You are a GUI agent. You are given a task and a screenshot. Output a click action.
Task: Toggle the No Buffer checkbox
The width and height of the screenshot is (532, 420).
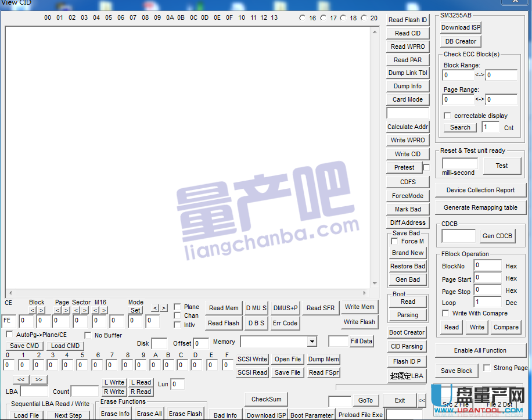(x=88, y=335)
